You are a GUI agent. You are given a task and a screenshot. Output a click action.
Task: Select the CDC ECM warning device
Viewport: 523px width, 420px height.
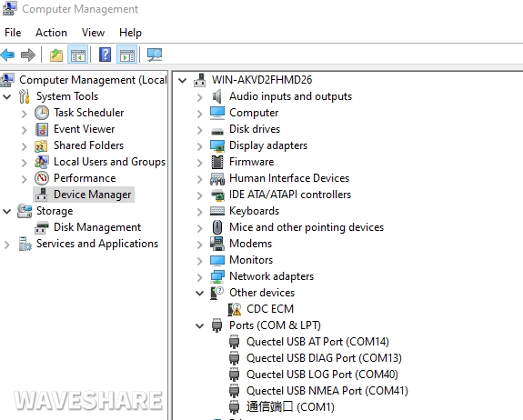pos(270,309)
